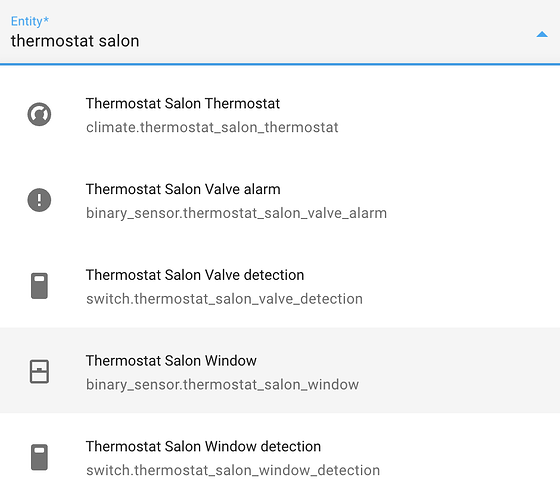The width and height of the screenshot is (560, 499).
Task: Pick Thermostat Salon Valve detection entry
Action: click(x=280, y=286)
